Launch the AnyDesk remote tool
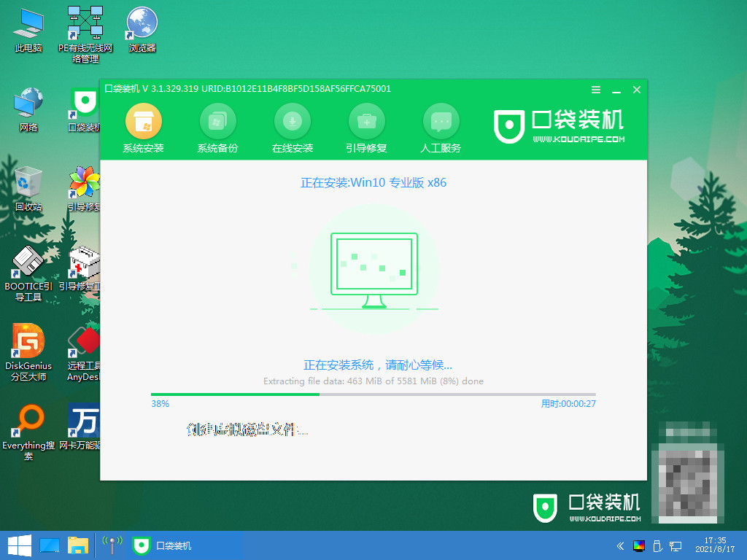Screen dimensions: 747x560 click(82, 354)
